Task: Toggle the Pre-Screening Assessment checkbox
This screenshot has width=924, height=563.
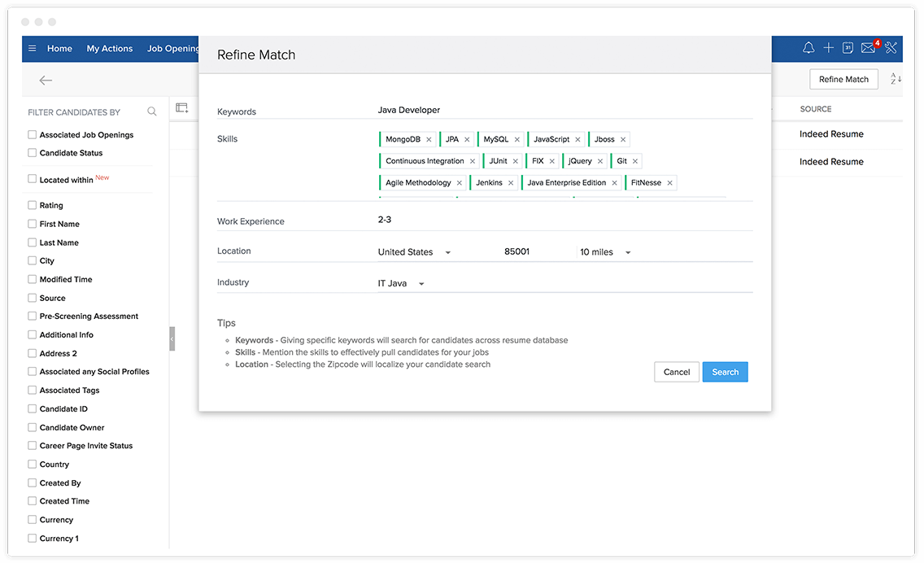Action: pos(33,316)
